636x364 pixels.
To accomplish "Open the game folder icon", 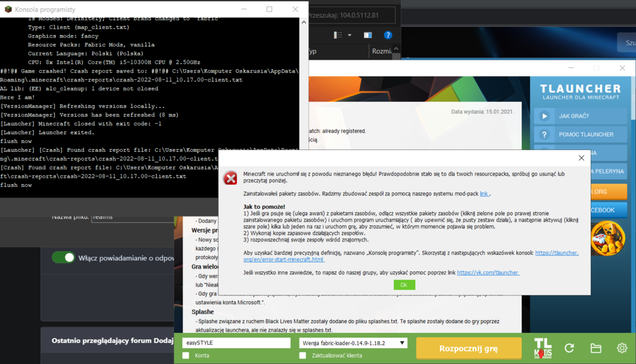I will tap(596, 348).
